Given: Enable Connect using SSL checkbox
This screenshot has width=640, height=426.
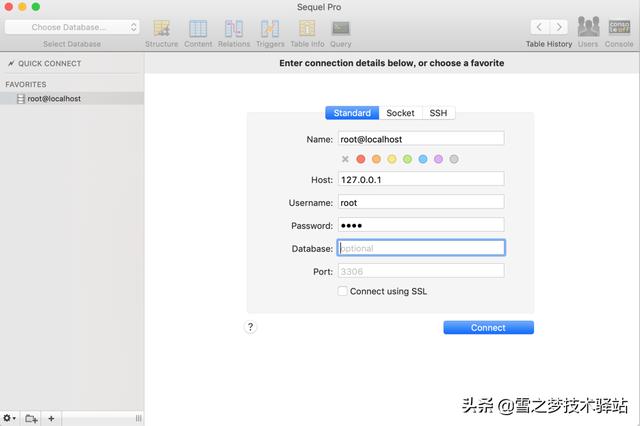Looking at the screenshot, I should point(342,291).
